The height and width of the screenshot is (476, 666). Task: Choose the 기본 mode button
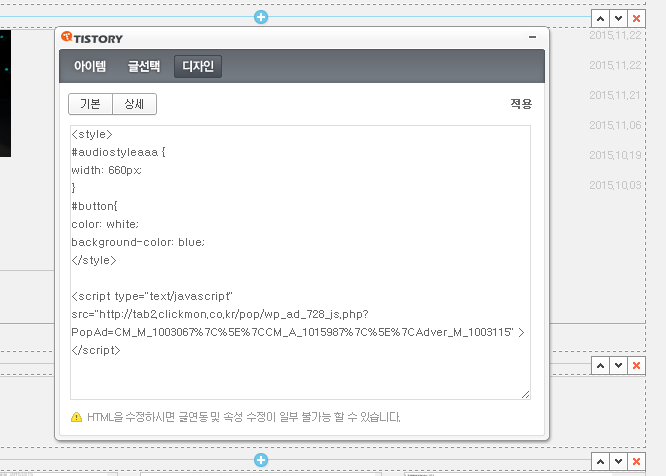tap(90, 104)
